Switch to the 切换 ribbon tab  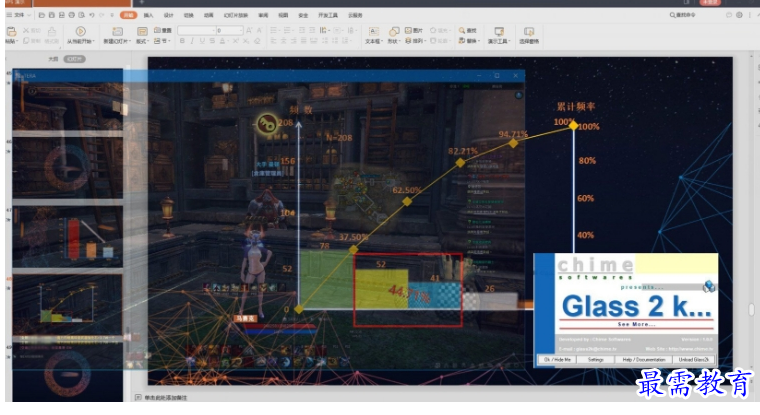click(x=189, y=16)
